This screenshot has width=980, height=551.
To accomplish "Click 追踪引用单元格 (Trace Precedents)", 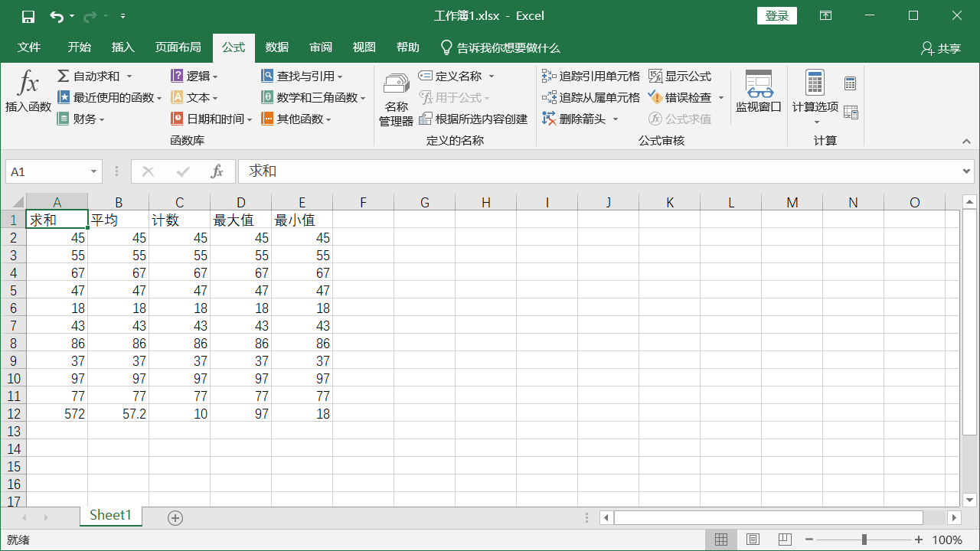I will pos(590,76).
